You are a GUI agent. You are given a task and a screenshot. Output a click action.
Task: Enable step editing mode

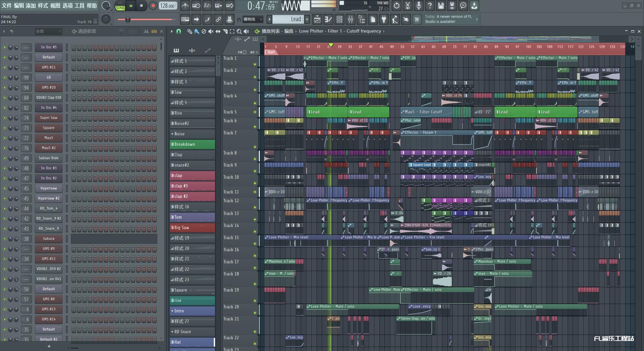click(207, 19)
